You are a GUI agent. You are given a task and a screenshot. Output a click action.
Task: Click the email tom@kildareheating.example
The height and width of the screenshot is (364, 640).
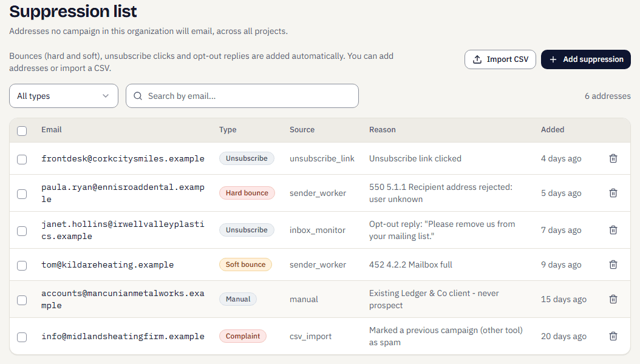coord(107,265)
